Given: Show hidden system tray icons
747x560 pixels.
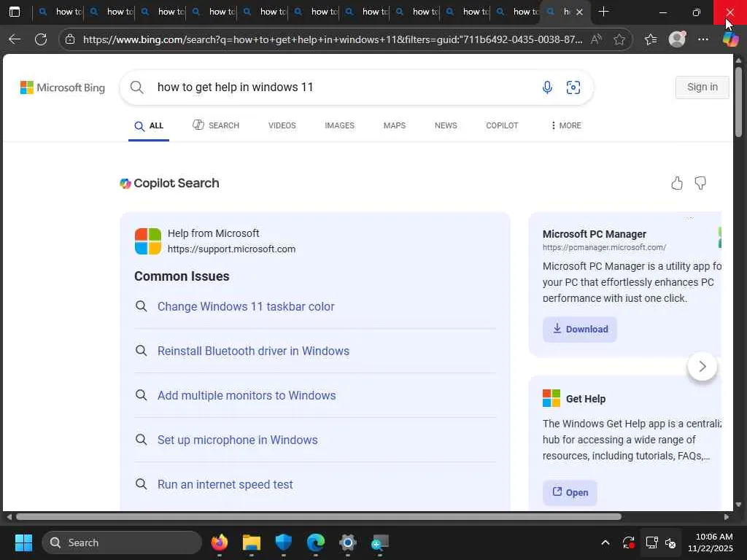Looking at the screenshot, I should 605,542.
